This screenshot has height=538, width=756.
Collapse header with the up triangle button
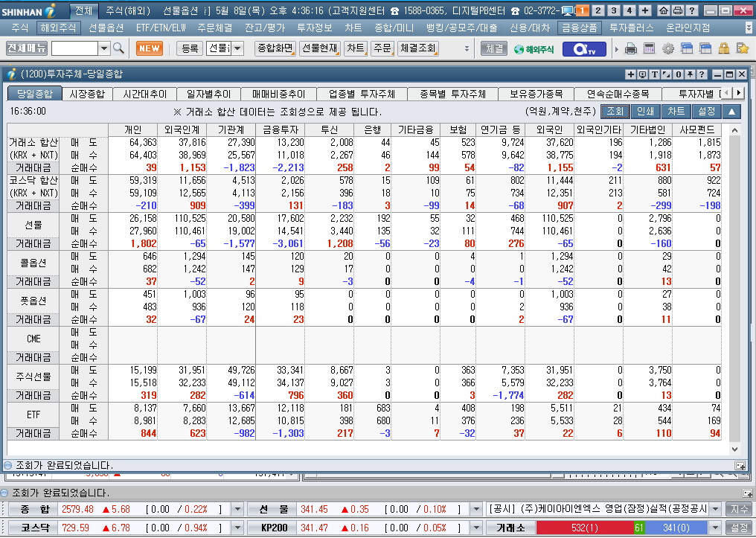[x=731, y=112]
